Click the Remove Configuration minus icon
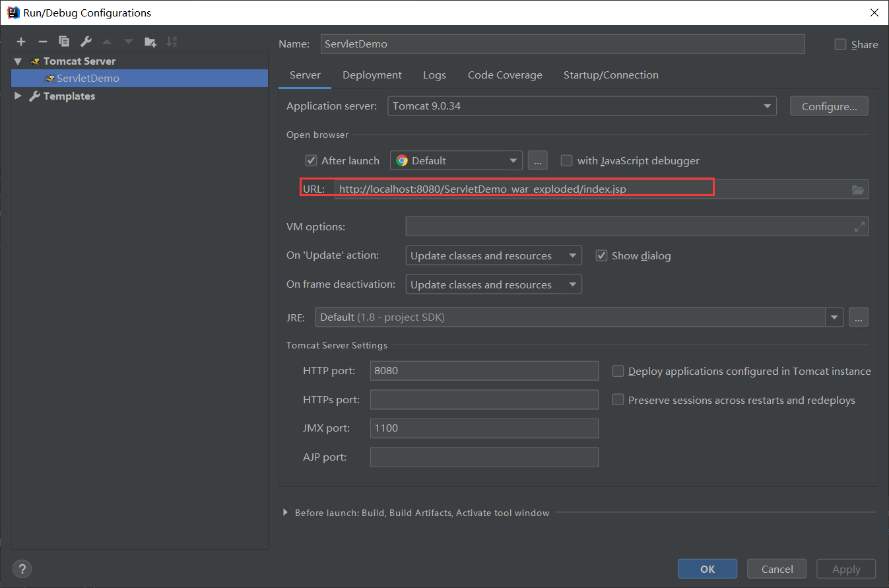This screenshot has height=588, width=889. (42, 42)
